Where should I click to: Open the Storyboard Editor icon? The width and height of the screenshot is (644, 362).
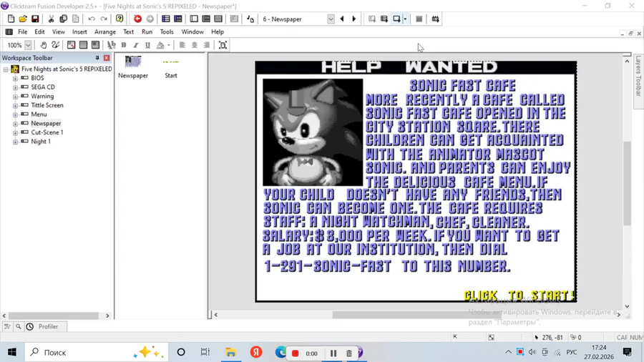point(165,19)
